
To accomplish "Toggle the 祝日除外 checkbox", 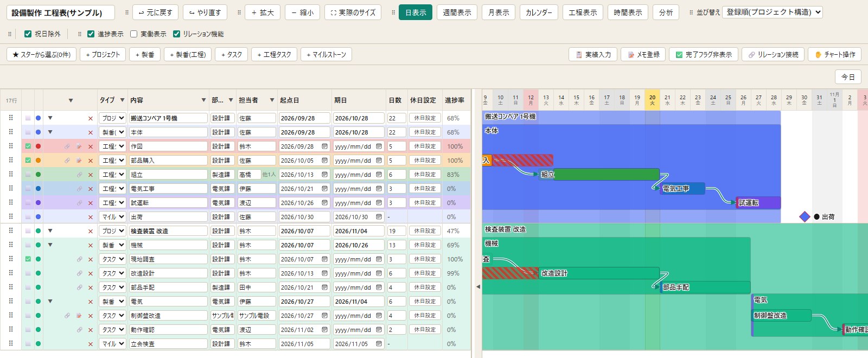I will click(x=28, y=34).
